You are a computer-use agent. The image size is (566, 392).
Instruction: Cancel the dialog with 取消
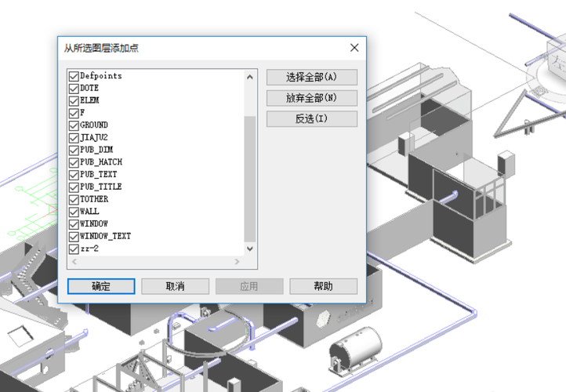coord(175,286)
